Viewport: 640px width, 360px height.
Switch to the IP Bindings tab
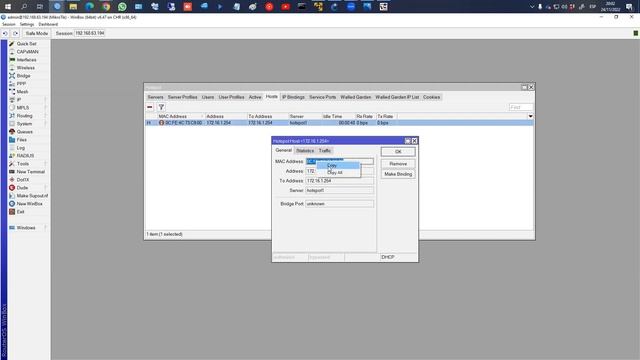click(x=293, y=97)
